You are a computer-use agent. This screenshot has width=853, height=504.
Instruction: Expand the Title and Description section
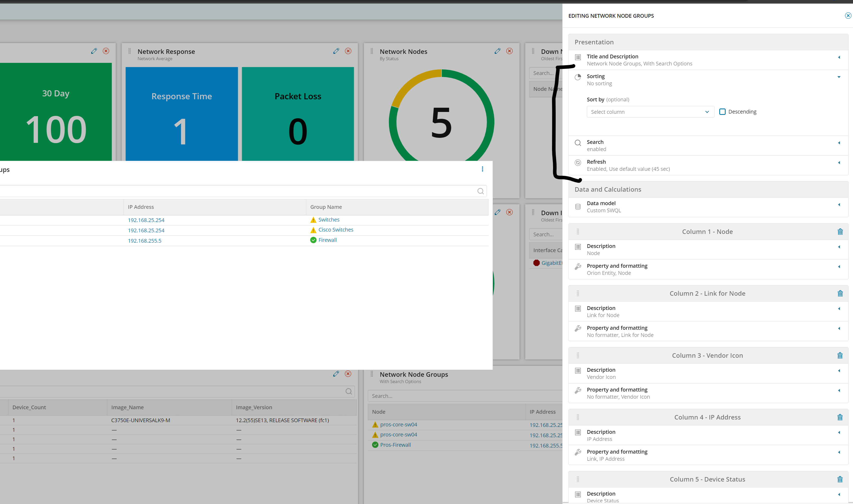click(839, 57)
